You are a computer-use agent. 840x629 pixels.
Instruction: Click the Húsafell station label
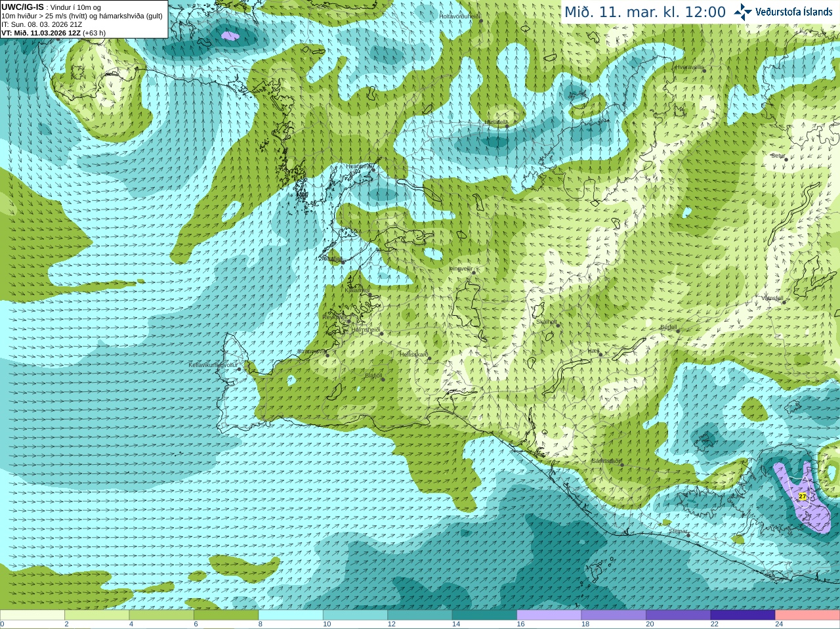(x=496, y=122)
